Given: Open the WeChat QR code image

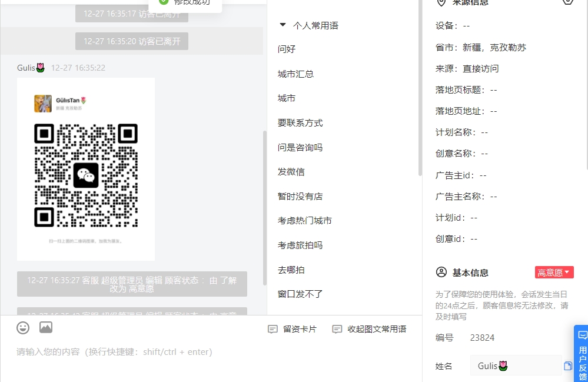Looking at the screenshot, I should coord(86,169).
